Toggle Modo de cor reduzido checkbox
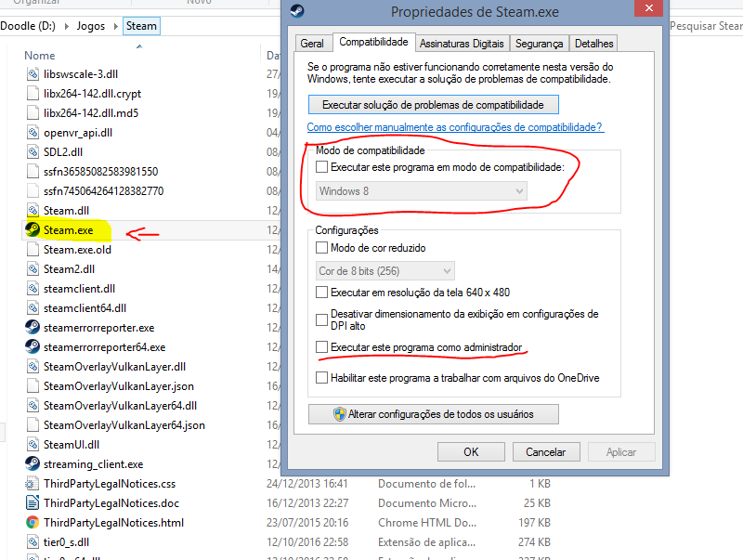 [321, 247]
